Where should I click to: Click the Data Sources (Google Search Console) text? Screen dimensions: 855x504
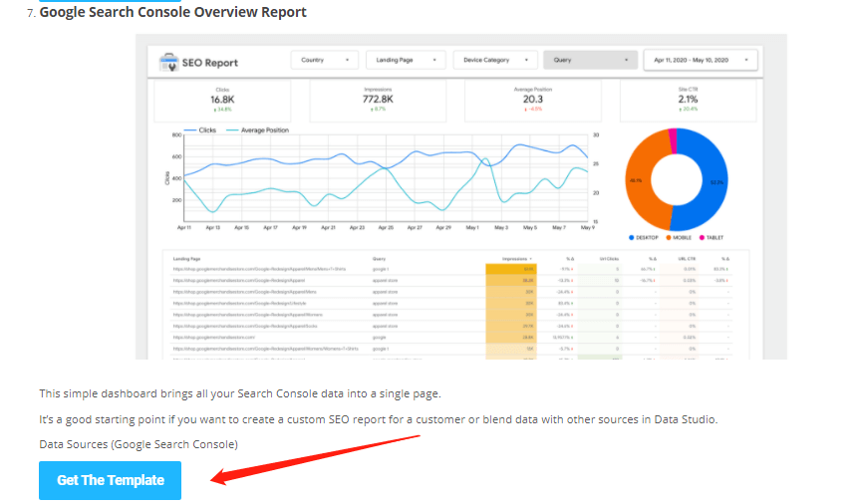point(139,444)
